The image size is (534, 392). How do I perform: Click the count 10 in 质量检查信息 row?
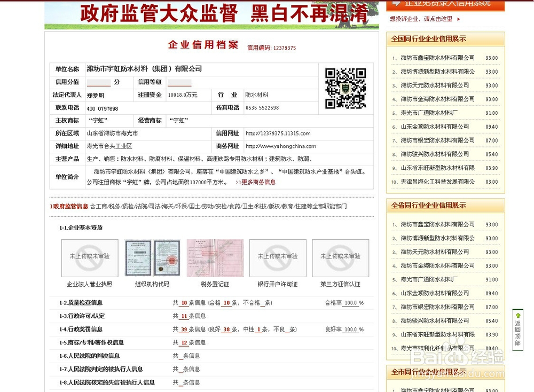click(184, 303)
